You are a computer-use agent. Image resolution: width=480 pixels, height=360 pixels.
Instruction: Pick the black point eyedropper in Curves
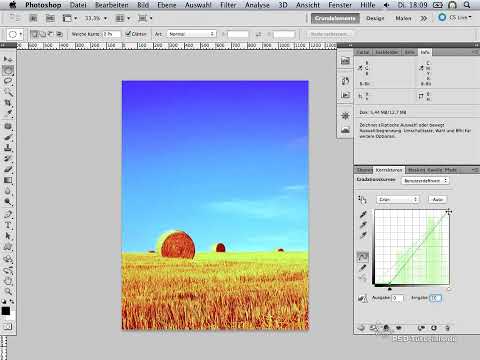coord(363,214)
